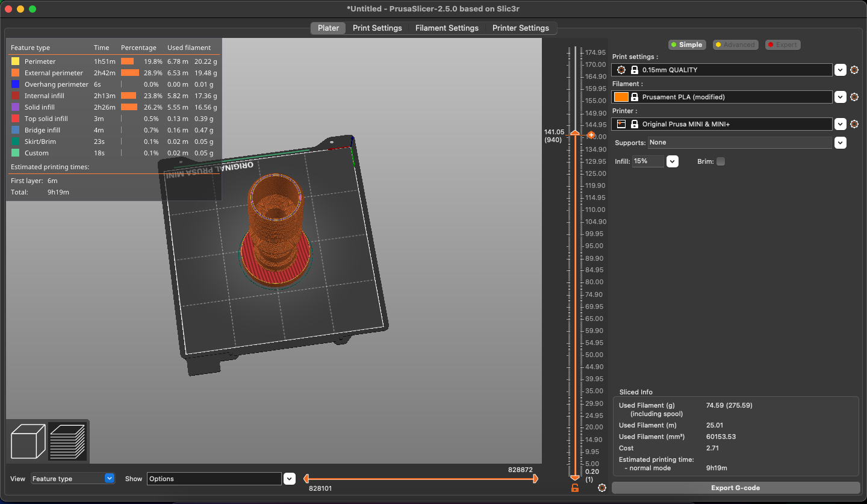Click the External perimeter legend row
The height and width of the screenshot is (504, 867).
point(54,73)
